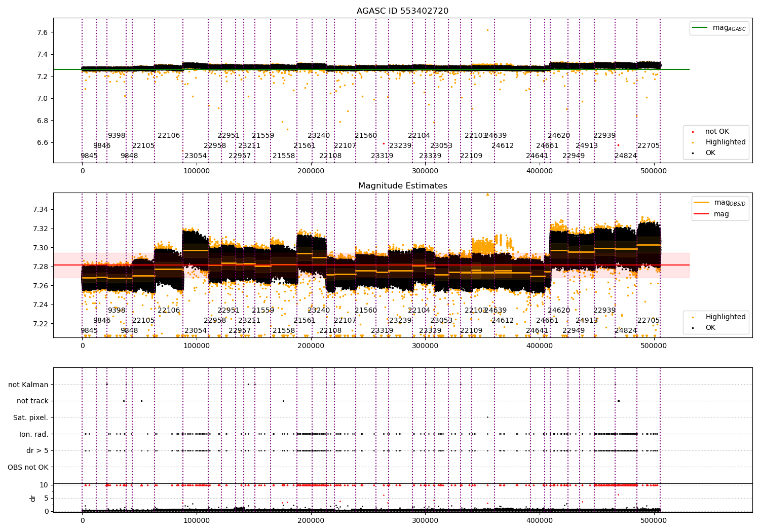Click the 7.30 y-axis tick label
This screenshot has height=532, width=760.
[x=41, y=248]
